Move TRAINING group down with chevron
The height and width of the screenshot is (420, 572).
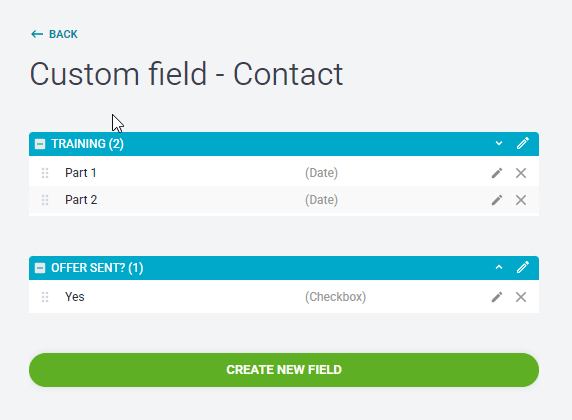[x=499, y=143]
